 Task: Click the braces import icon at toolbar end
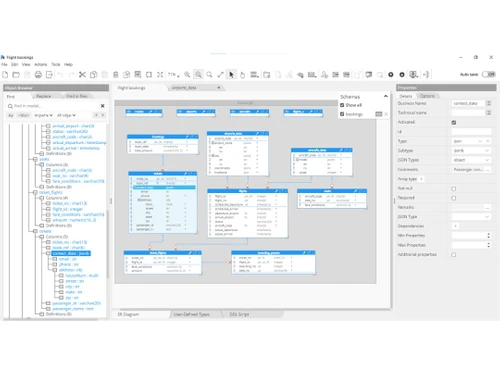click(426, 75)
